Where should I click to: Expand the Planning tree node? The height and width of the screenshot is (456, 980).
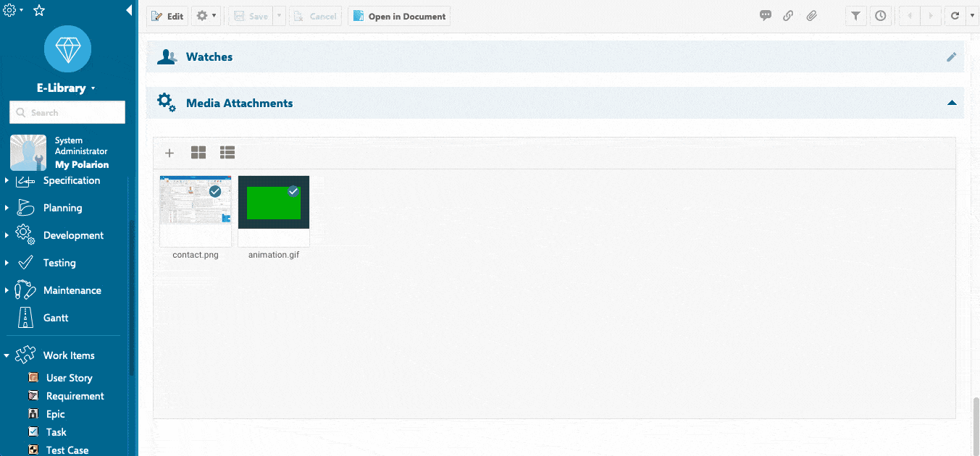7,208
